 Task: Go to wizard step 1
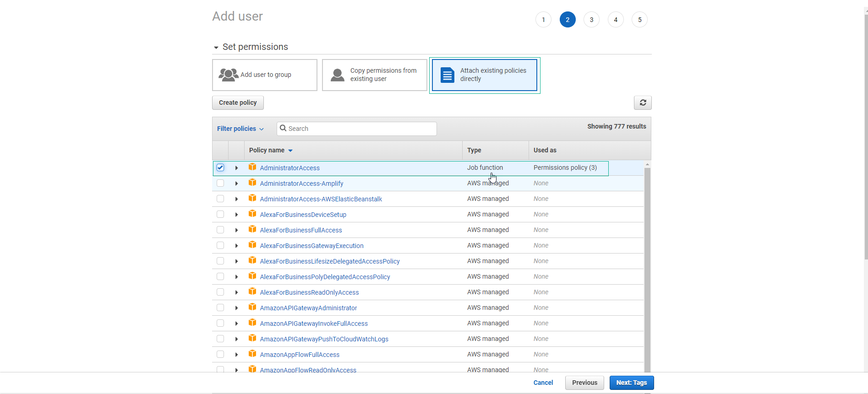point(543,20)
